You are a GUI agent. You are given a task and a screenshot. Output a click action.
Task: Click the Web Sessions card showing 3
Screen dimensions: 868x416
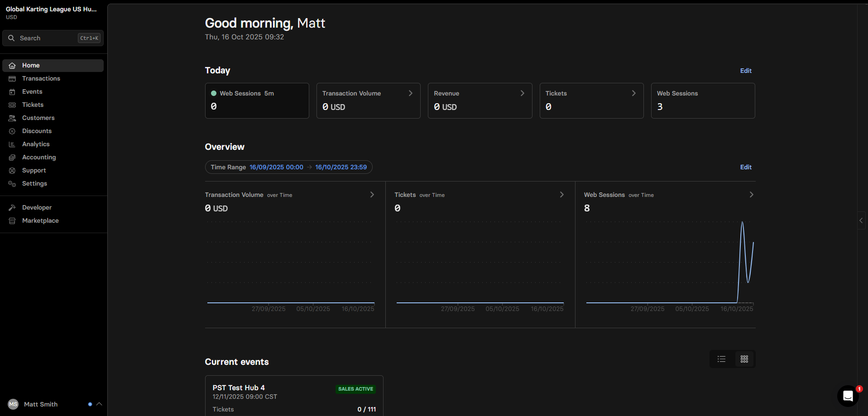(703, 100)
